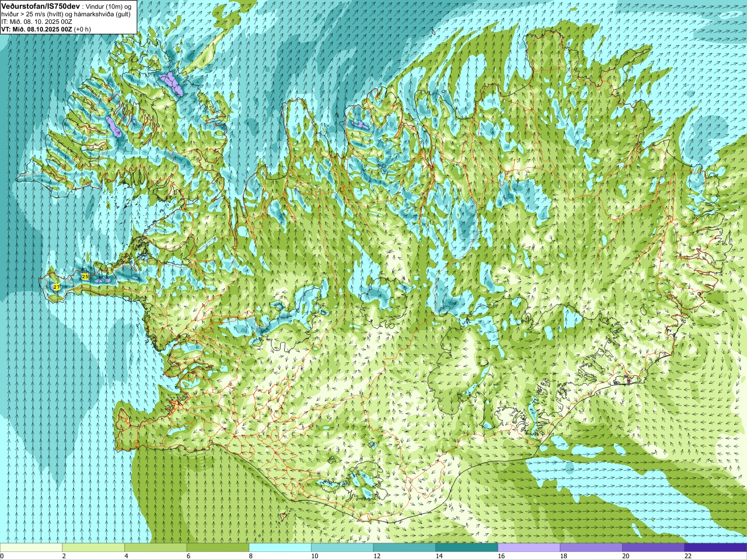This screenshot has width=747, height=560.
Task: Click the legend scale label "14"
Action: [x=439, y=556]
